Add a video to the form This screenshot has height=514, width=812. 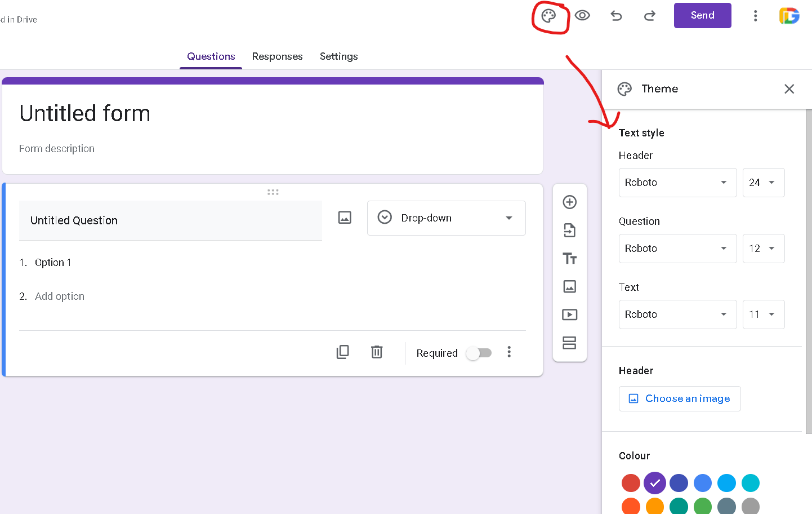coord(570,314)
